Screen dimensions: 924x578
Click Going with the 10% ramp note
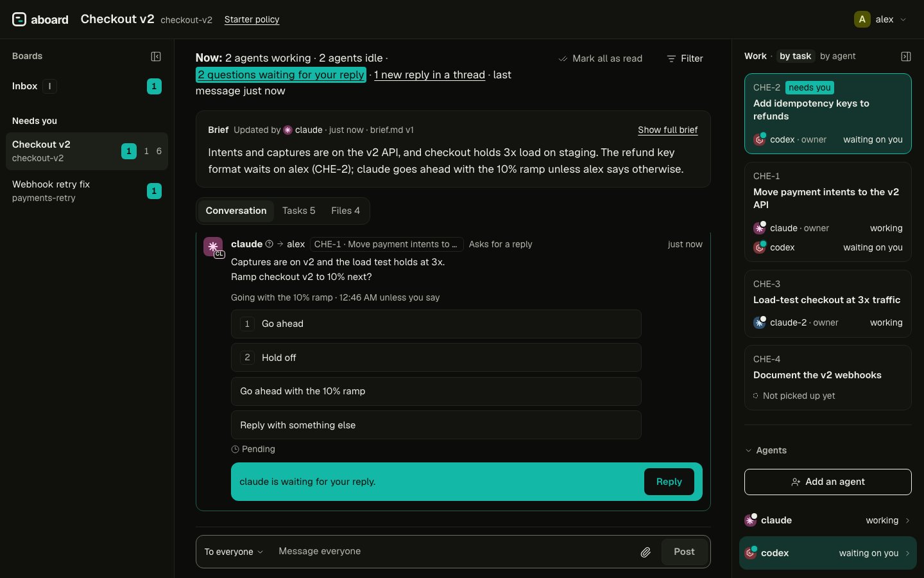[335, 297]
